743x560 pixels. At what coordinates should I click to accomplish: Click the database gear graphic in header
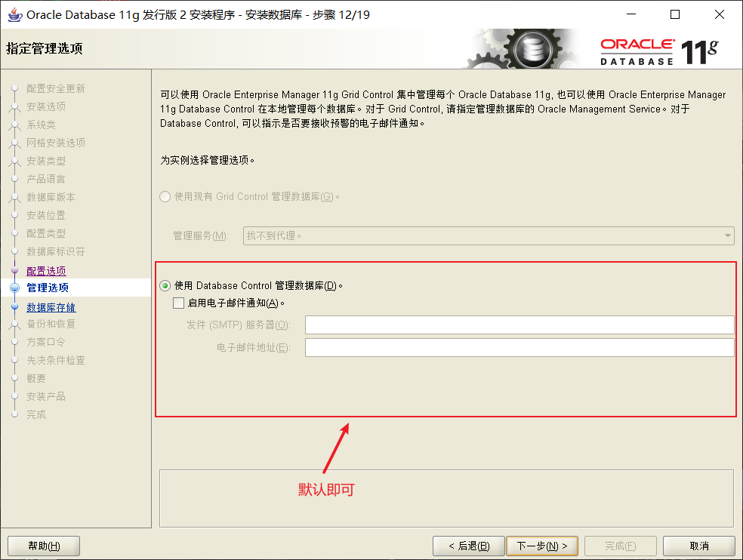pyautogui.click(x=521, y=49)
